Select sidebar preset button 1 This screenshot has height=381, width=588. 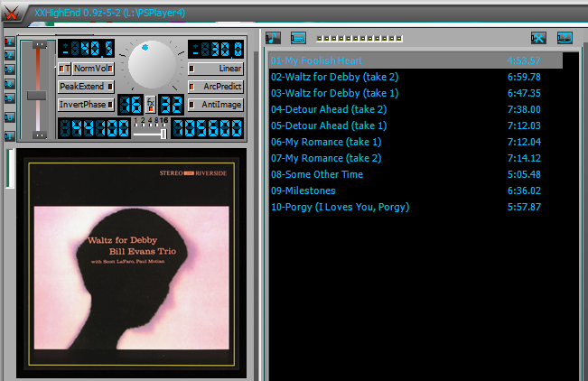tap(9, 42)
